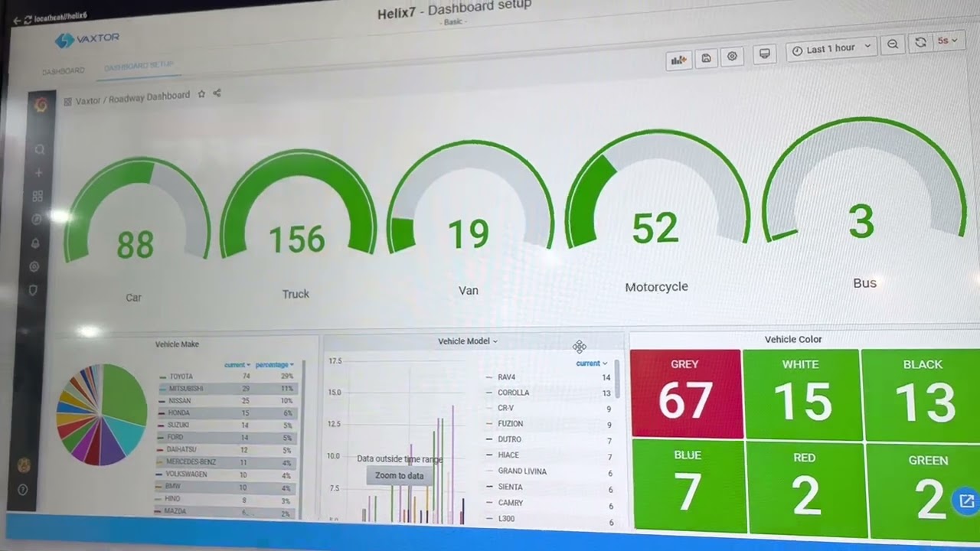Screen dimensions: 980x551
Task: Click the WHITE 15 color tile
Action: tap(802, 394)
